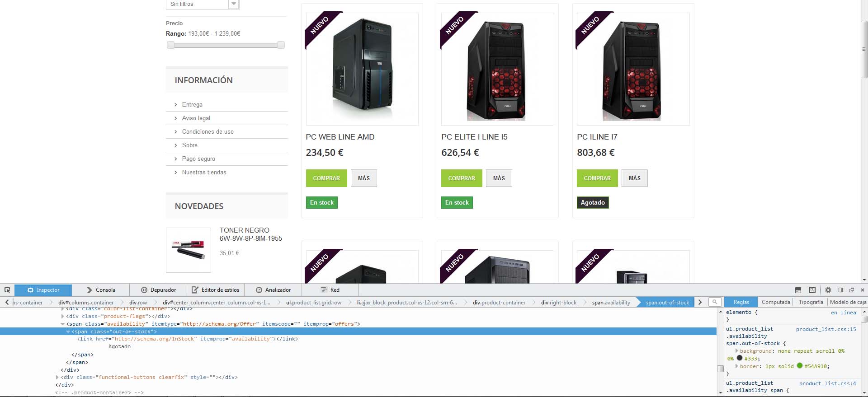
Task: Collapse the span class availability node
Action: click(x=63, y=324)
